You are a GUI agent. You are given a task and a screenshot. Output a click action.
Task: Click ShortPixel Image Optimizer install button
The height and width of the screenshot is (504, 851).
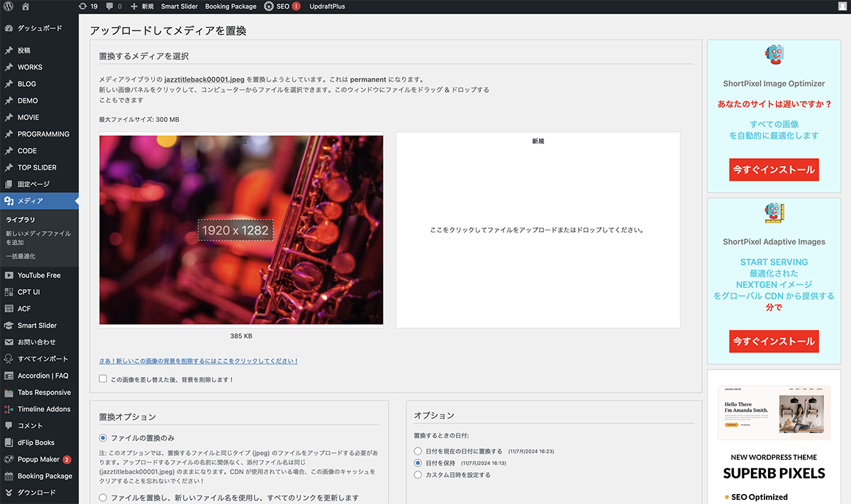[774, 170]
